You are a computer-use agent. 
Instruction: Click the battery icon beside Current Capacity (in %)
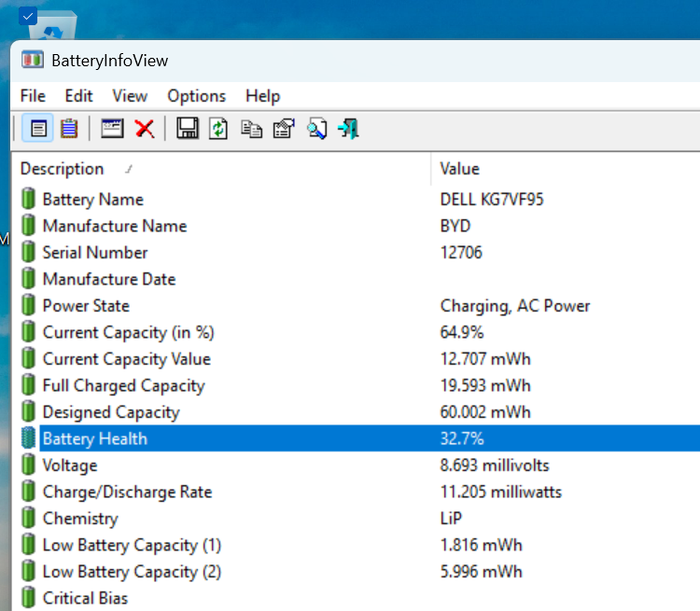pyautogui.click(x=28, y=331)
